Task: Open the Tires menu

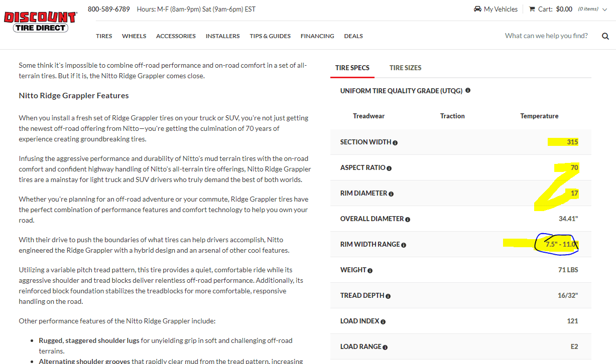Action: click(x=104, y=36)
